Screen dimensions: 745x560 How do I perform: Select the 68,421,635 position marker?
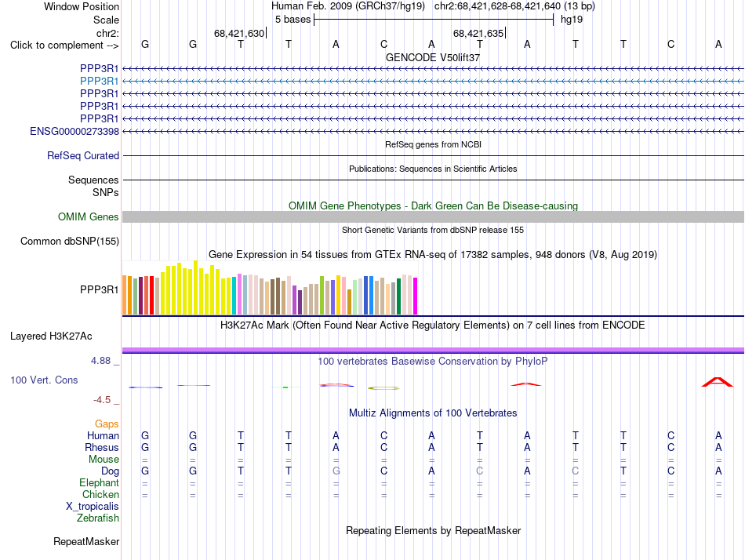pos(478,33)
